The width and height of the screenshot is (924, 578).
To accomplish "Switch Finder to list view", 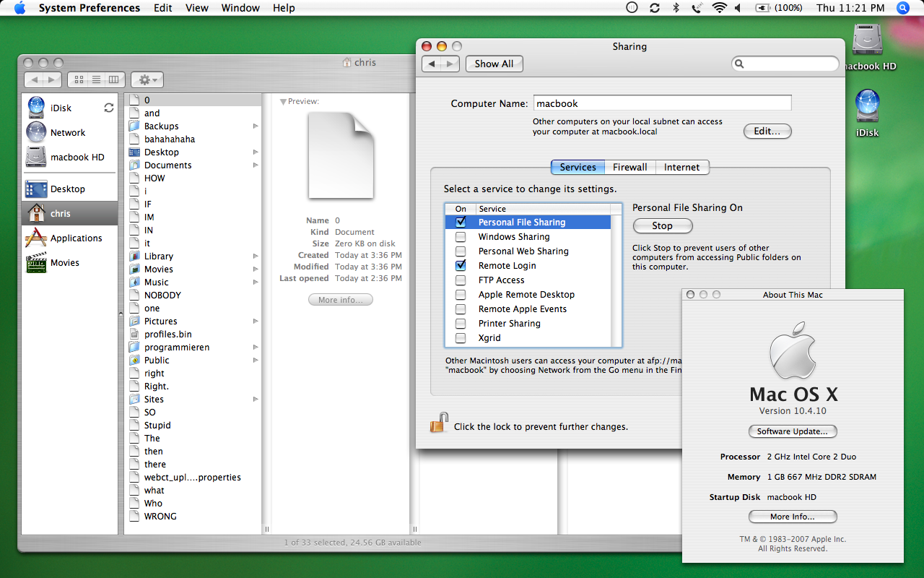I will (x=97, y=79).
